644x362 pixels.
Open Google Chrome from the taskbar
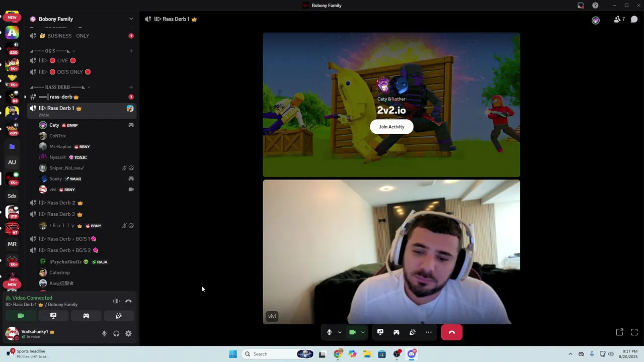click(x=338, y=354)
